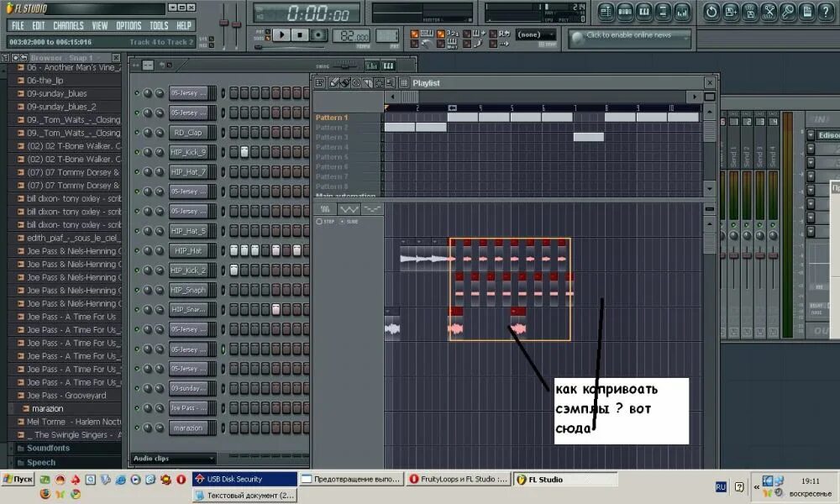Screen dimensions: 840x504
Task: Open the Edison effect slot dropdown arrow
Action: (x=811, y=135)
